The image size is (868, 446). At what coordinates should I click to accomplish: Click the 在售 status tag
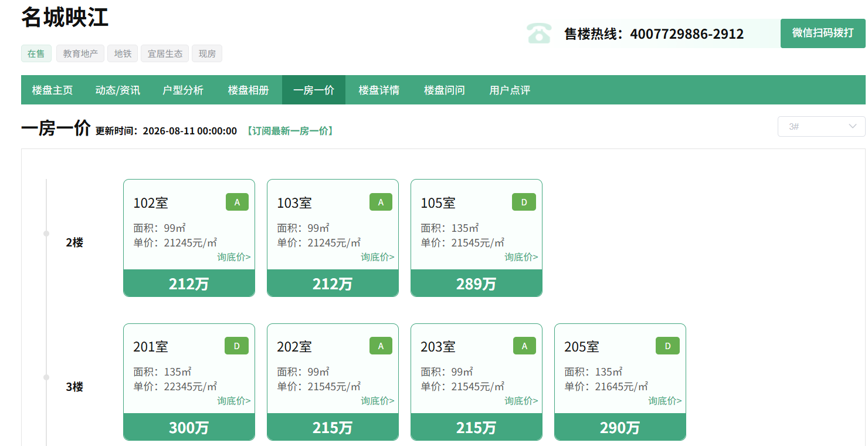[x=36, y=53]
